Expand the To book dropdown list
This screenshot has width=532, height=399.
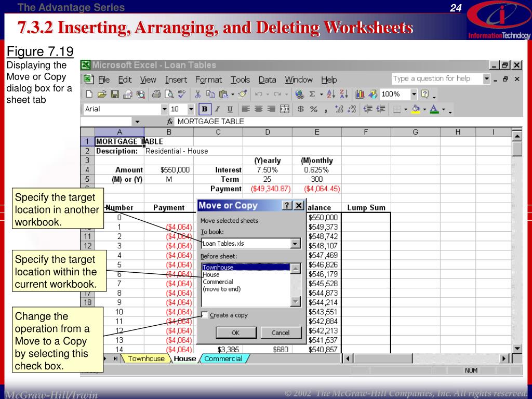pos(295,244)
